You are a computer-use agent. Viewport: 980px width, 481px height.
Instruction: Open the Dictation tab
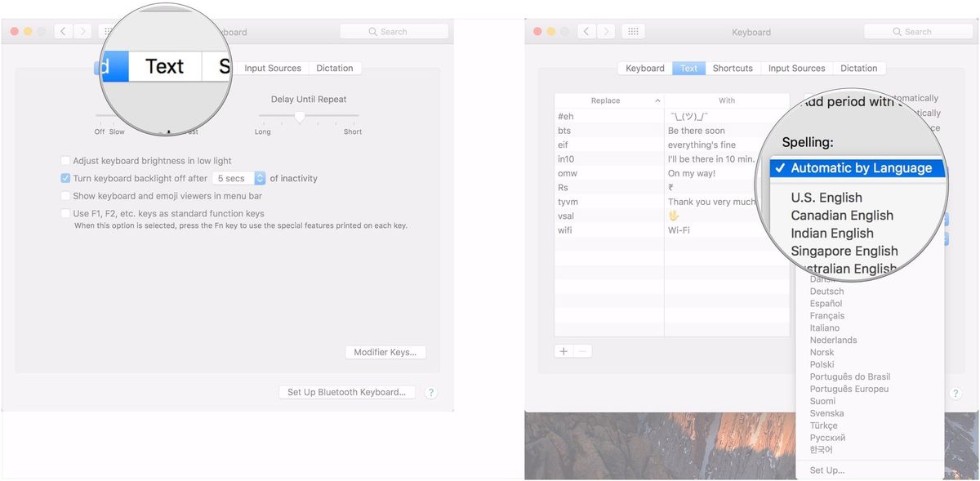tap(860, 68)
